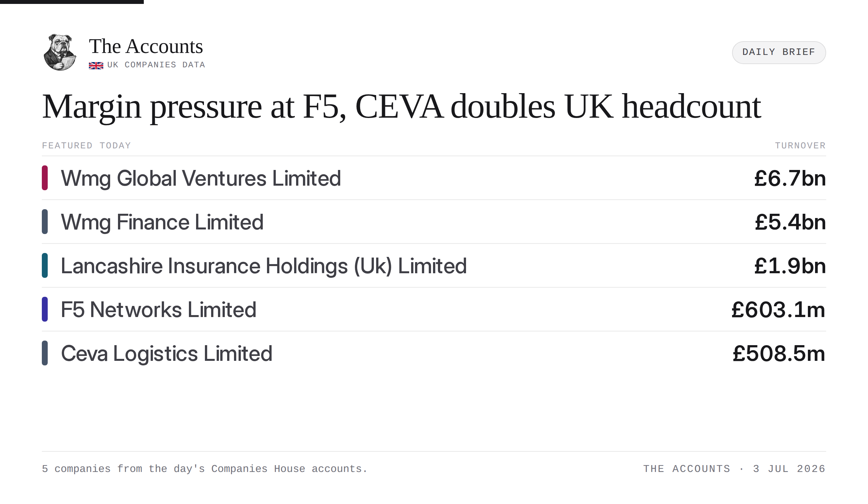Click the indigo marker beside F5 Networks

click(45, 309)
